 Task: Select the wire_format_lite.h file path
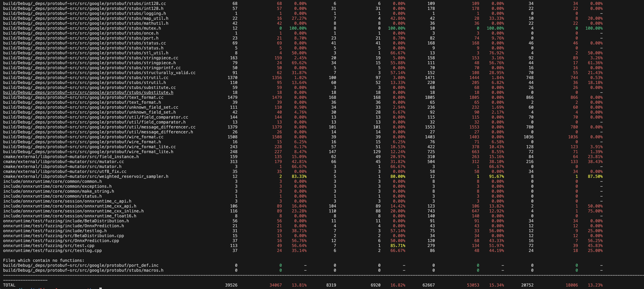click(88, 152)
